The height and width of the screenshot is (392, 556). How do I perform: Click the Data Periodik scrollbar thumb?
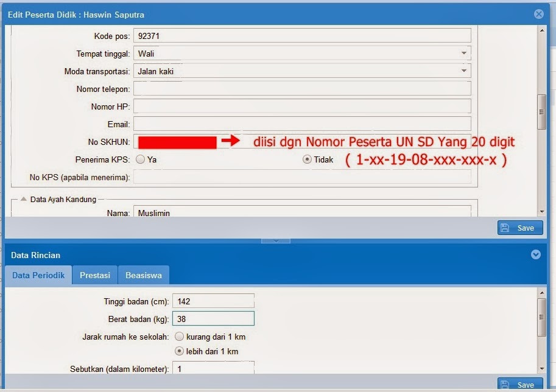(541, 317)
